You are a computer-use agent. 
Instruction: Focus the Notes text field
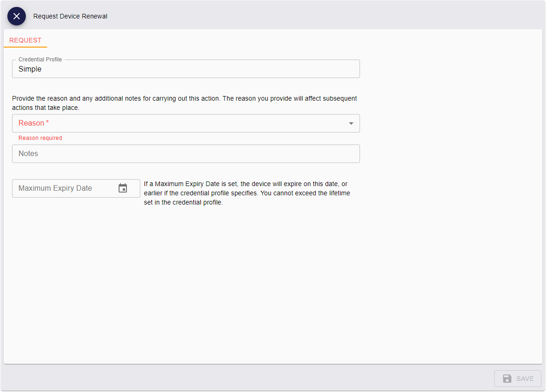185,154
